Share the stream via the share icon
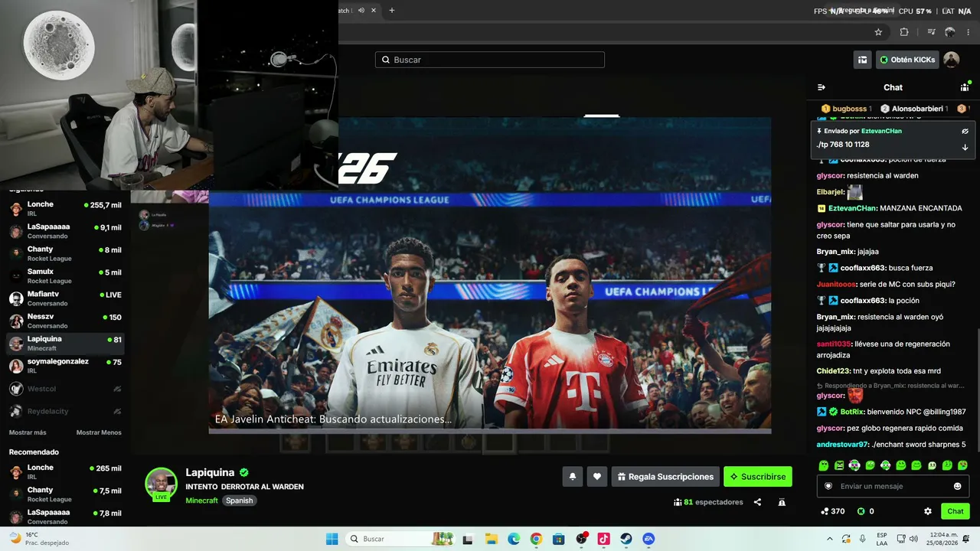Viewport: 980px width, 551px height. point(757,502)
